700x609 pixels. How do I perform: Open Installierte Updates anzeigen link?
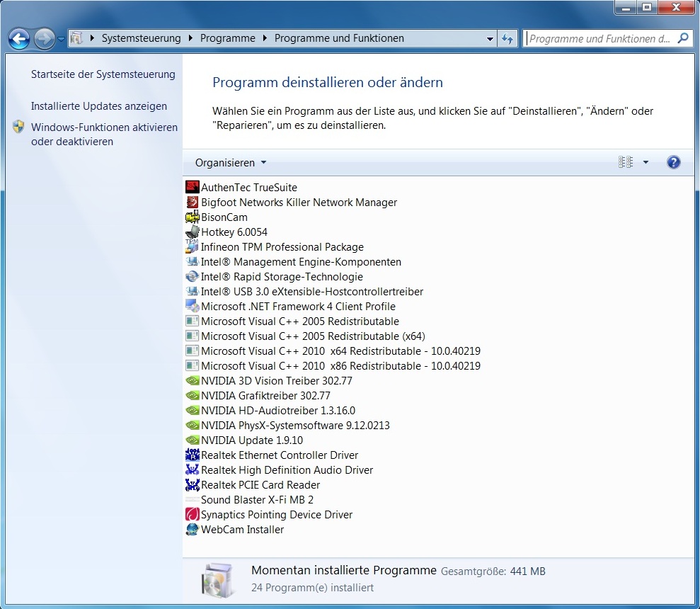pos(99,106)
